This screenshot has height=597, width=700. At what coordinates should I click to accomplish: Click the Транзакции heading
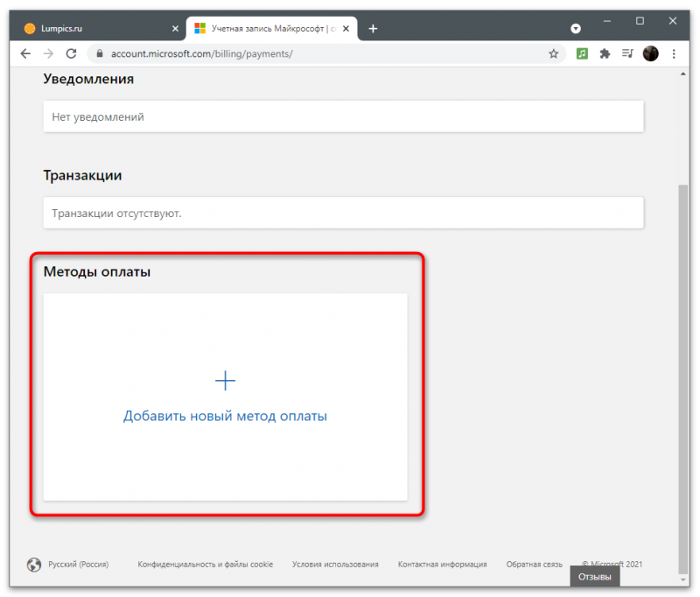coord(82,175)
